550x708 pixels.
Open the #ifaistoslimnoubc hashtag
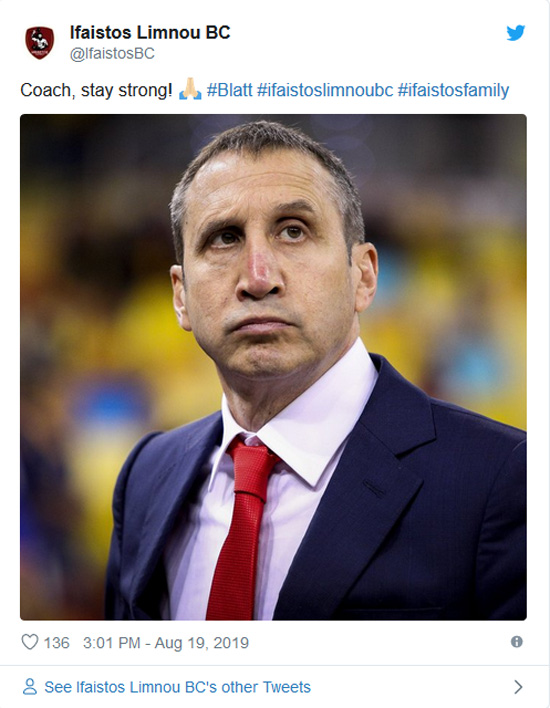coord(325,90)
